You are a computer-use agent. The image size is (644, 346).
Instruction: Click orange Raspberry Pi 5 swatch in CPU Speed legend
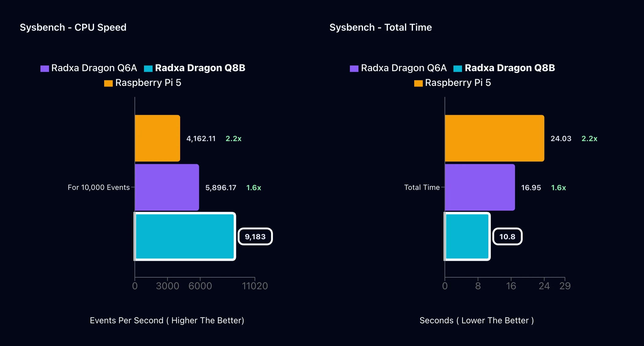pyautogui.click(x=108, y=83)
